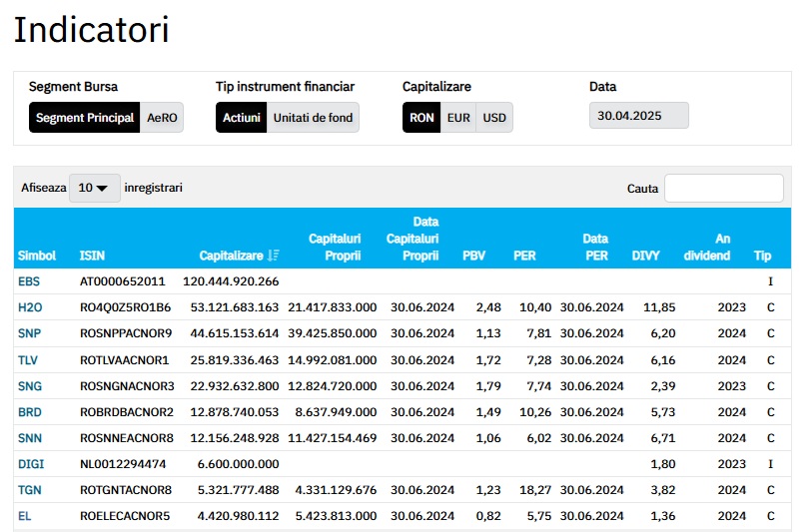This screenshot has width=802, height=532.
Task: Click the sort icon next to Capitalizare
Action: pyautogui.click(x=274, y=256)
